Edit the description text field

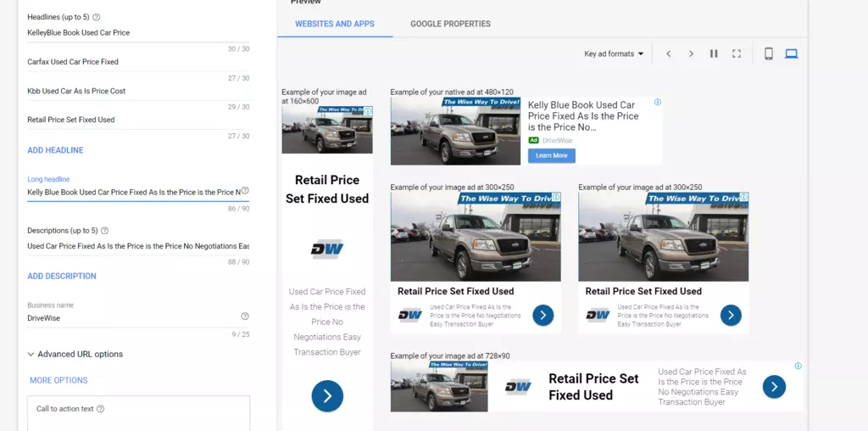point(138,246)
